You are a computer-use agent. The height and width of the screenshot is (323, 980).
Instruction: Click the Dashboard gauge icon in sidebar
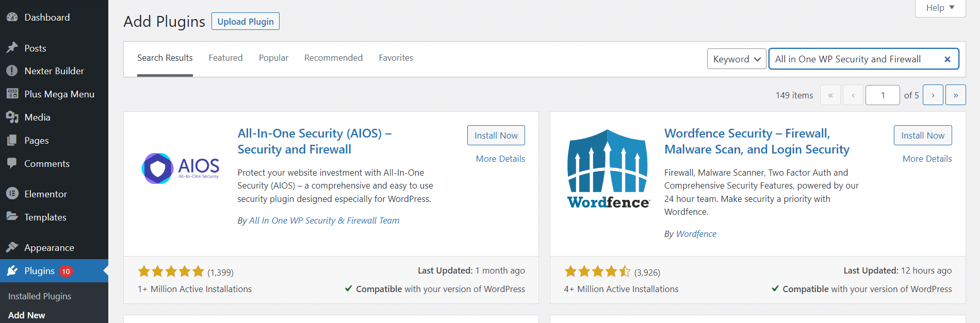click(12, 17)
